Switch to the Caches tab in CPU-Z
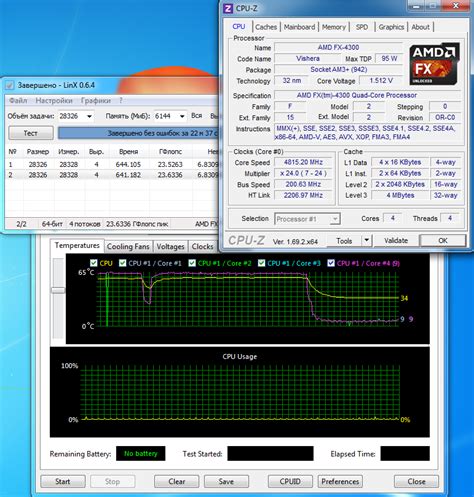This screenshot has height=497, width=474. pos(266,27)
